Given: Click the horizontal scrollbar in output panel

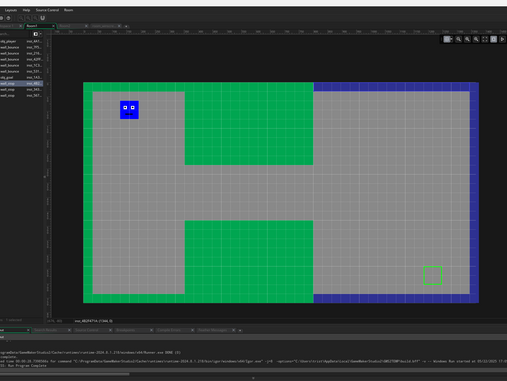Looking at the screenshot, I should [65, 374].
